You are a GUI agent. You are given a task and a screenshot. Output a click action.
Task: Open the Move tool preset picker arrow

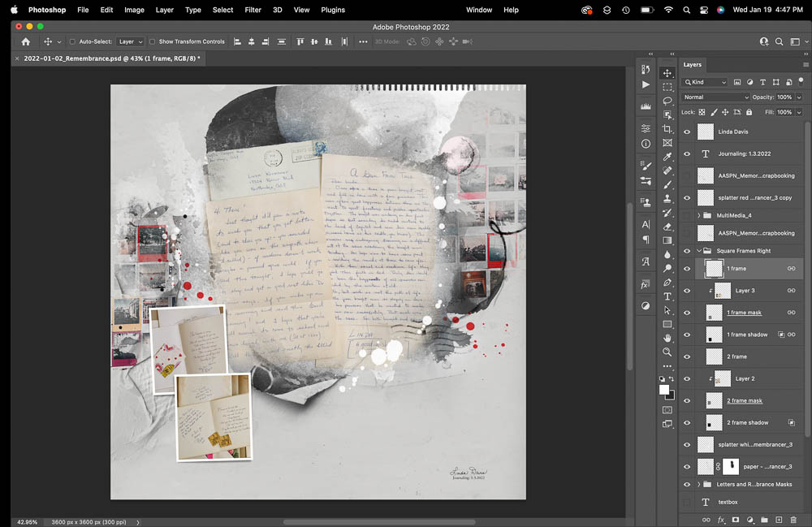59,42
